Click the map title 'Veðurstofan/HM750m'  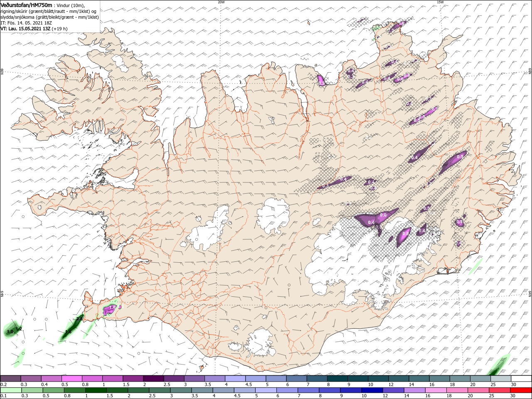[x=27, y=5]
